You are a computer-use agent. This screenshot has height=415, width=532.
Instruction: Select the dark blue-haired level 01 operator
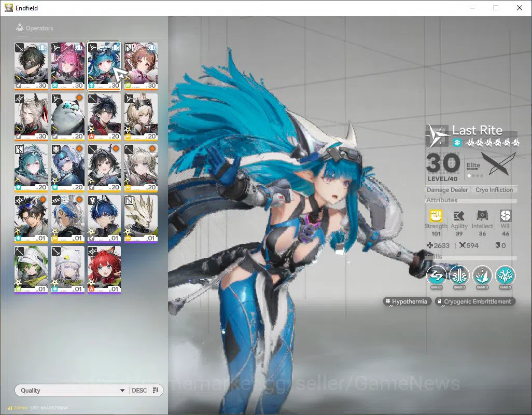coord(104,218)
